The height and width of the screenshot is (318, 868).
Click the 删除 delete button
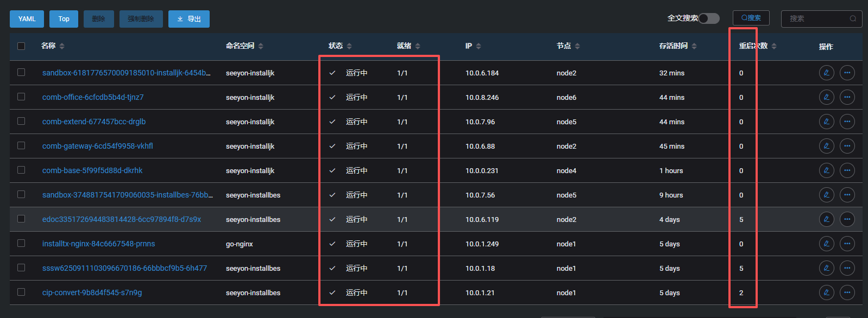pyautogui.click(x=98, y=19)
